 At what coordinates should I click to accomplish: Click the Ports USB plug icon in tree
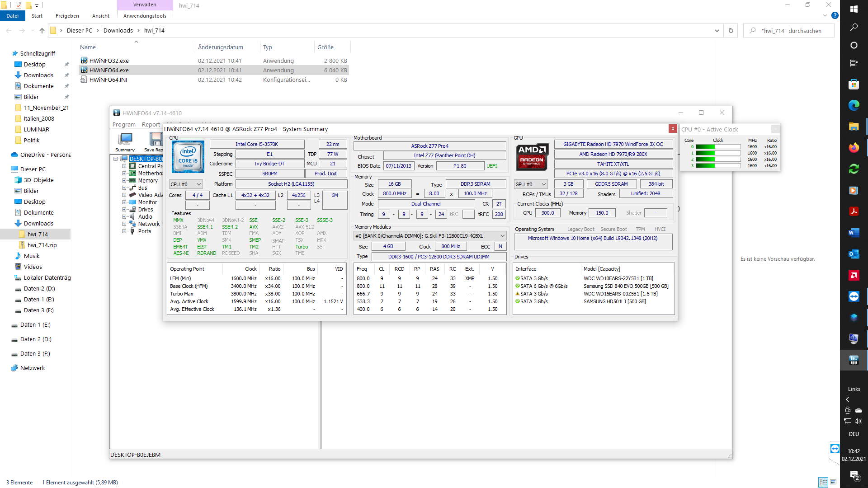pos(132,231)
